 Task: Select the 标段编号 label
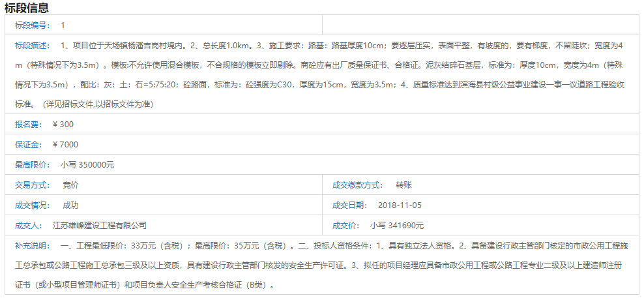[x=32, y=25]
